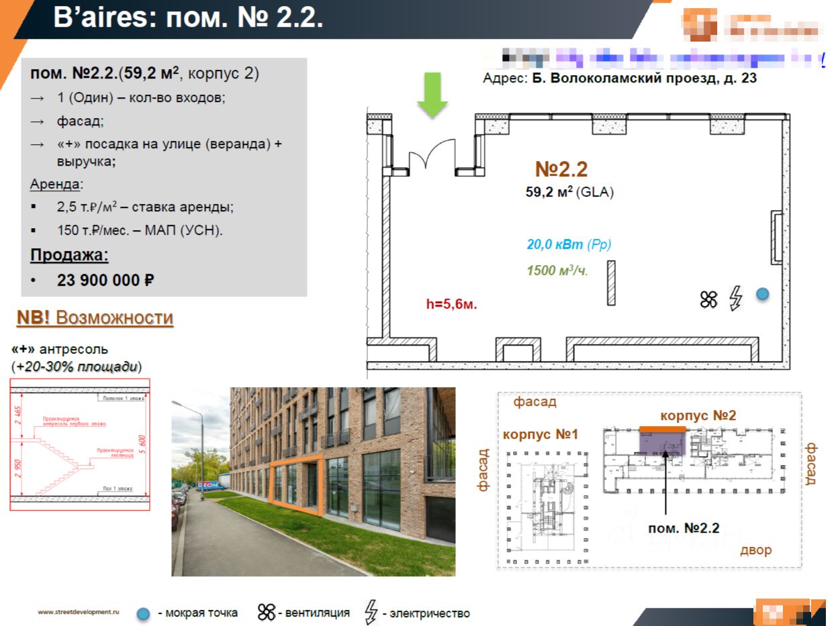Select the ventilation fan symbol inside the floor plan
Image resolution: width=840 pixels, height=626 pixels.
709,299
